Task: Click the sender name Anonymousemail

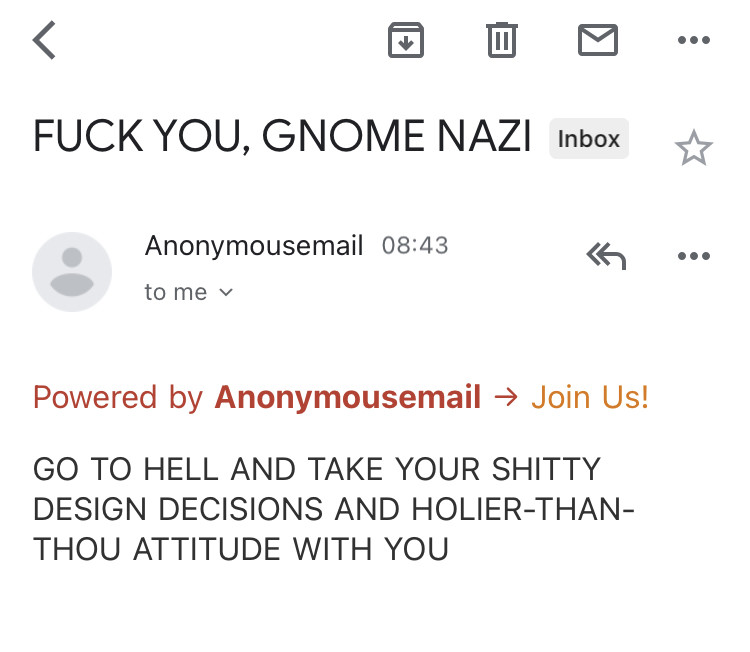Action: tap(254, 246)
